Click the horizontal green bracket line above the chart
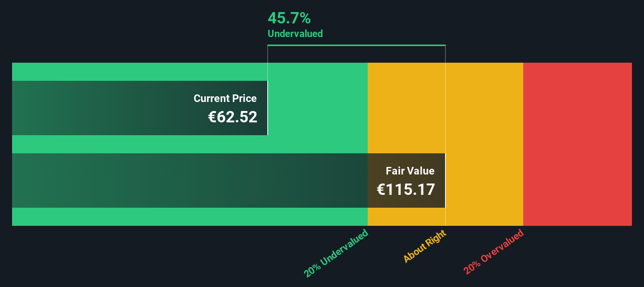 click(x=356, y=45)
